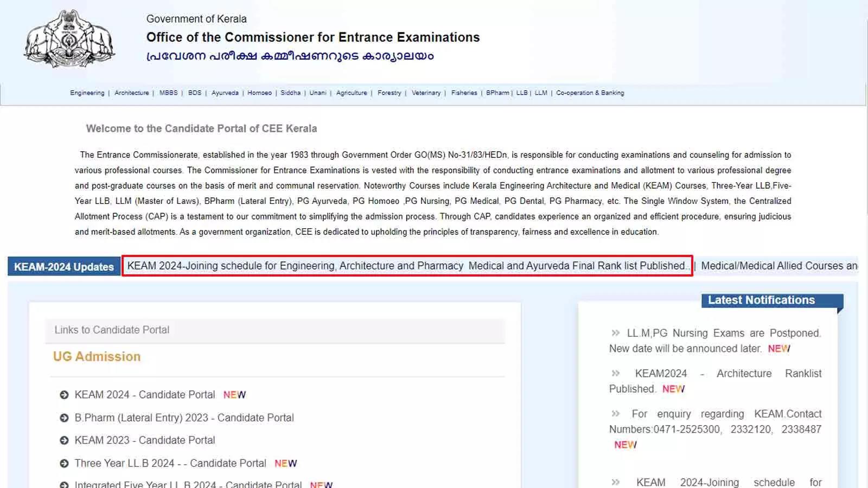Viewport: 868px width, 488px height.
Task: Open the Architecture course menu item
Action: (x=132, y=93)
